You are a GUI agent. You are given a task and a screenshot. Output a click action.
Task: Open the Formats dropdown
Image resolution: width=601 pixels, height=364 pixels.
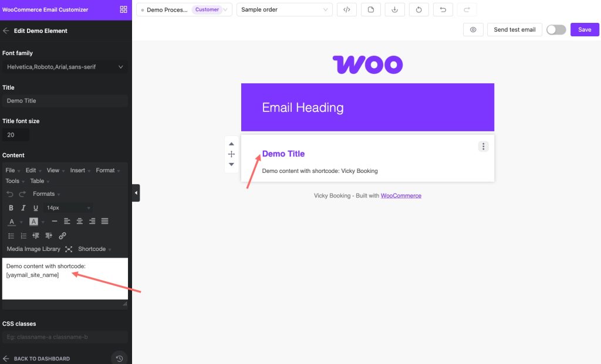46,194
